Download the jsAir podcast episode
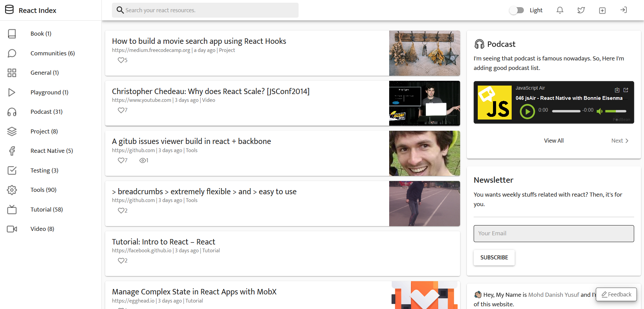This screenshot has width=644, height=309. (x=617, y=90)
